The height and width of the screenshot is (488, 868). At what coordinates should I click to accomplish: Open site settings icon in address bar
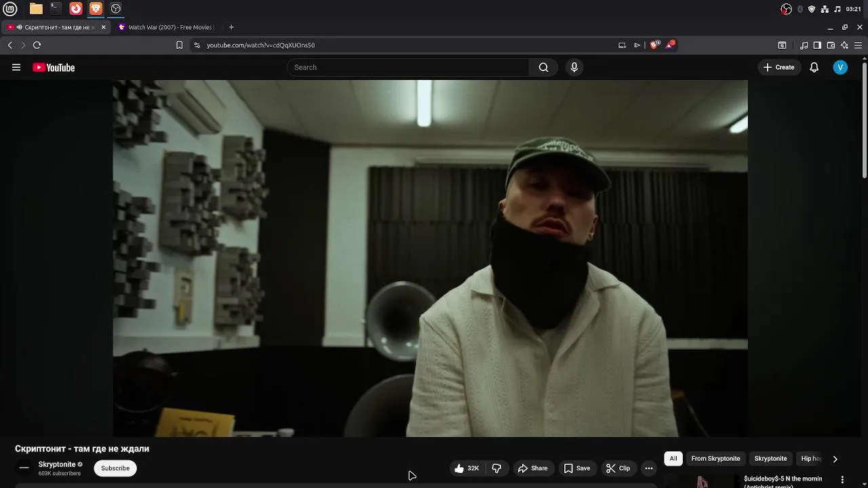click(x=197, y=45)
